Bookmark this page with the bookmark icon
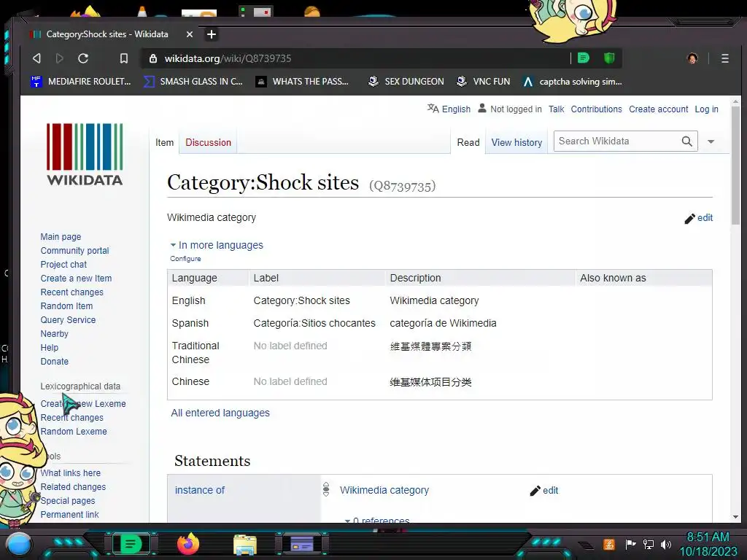 pyautogui.click(x=124, y=58)
